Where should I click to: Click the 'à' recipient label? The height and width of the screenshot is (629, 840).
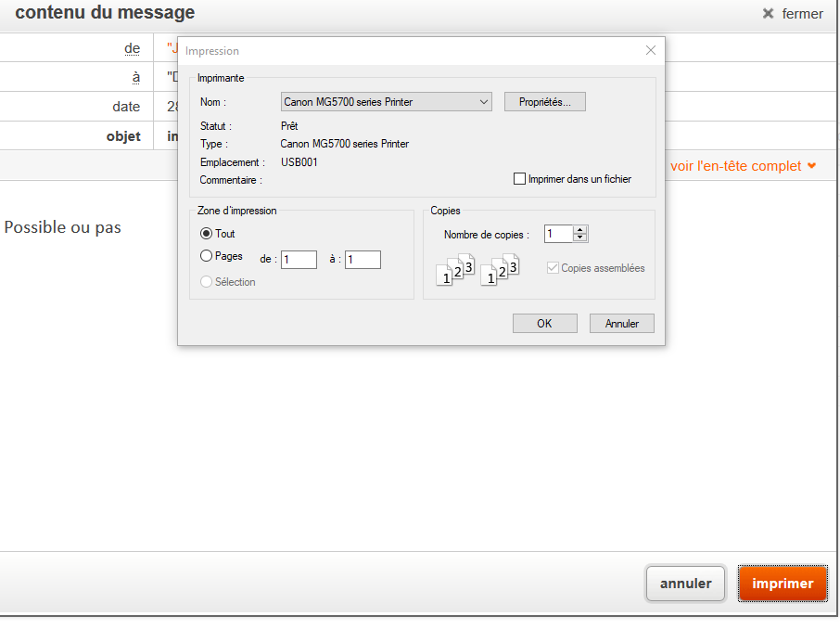[136, 77]
